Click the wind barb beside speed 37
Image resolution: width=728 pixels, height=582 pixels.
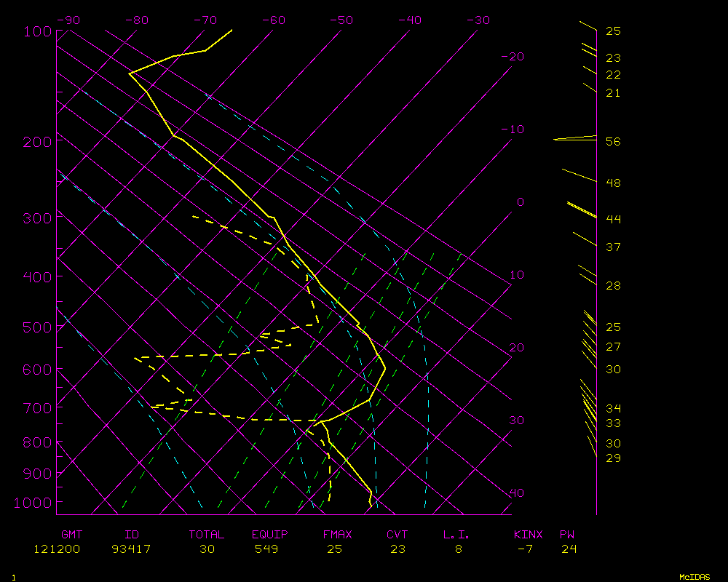585,239
